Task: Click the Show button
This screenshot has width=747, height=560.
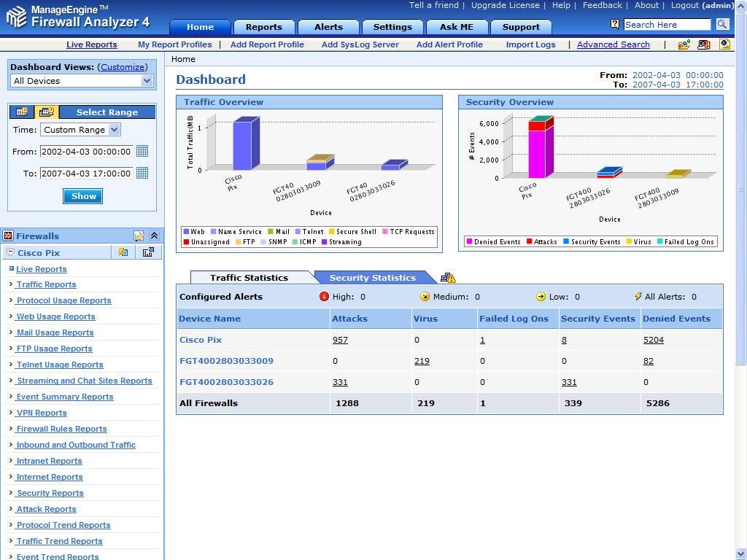Action: [x=83, y=196]
